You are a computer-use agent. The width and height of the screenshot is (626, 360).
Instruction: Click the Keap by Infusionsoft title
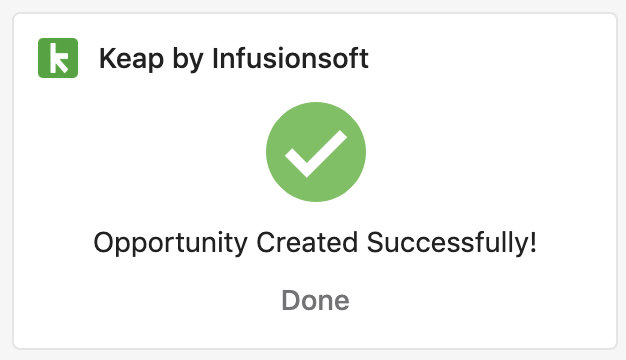point(234,59)
